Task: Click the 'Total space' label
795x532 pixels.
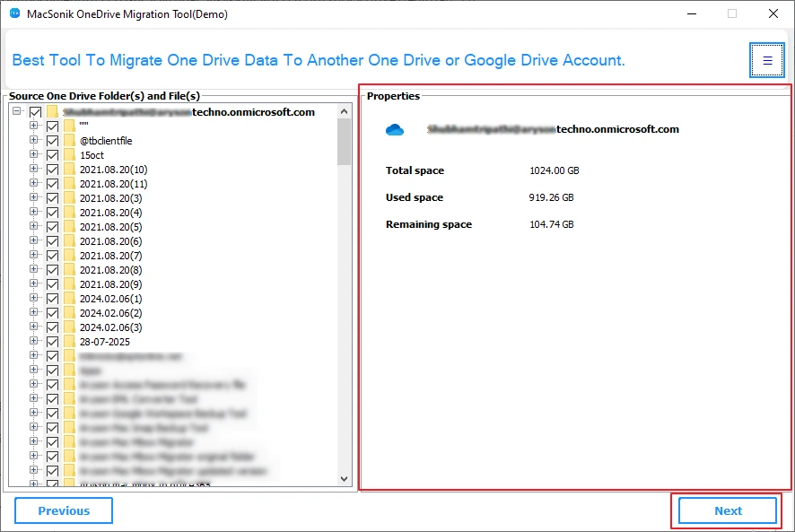Action: click(415, 170)
